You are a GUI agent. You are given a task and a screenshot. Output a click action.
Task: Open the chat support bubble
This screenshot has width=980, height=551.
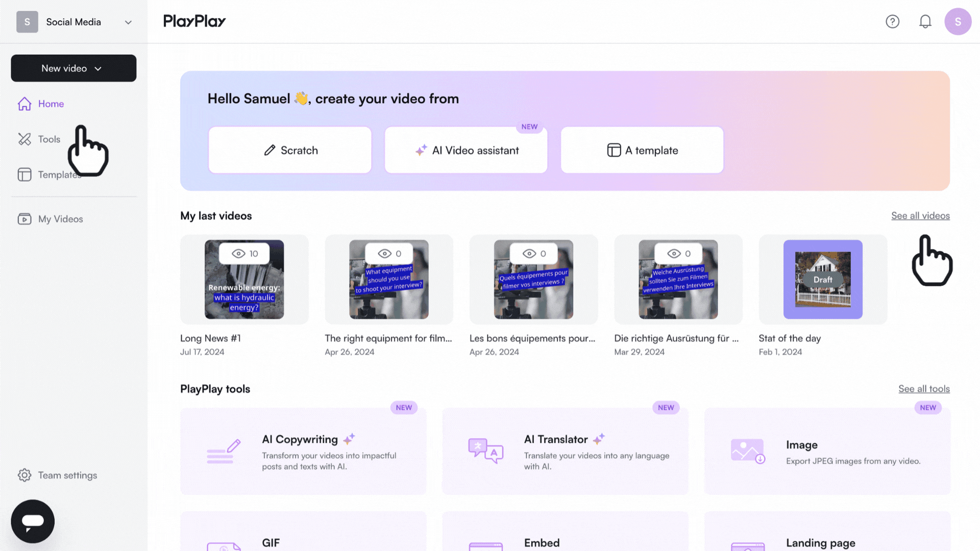tap(33, 521)
